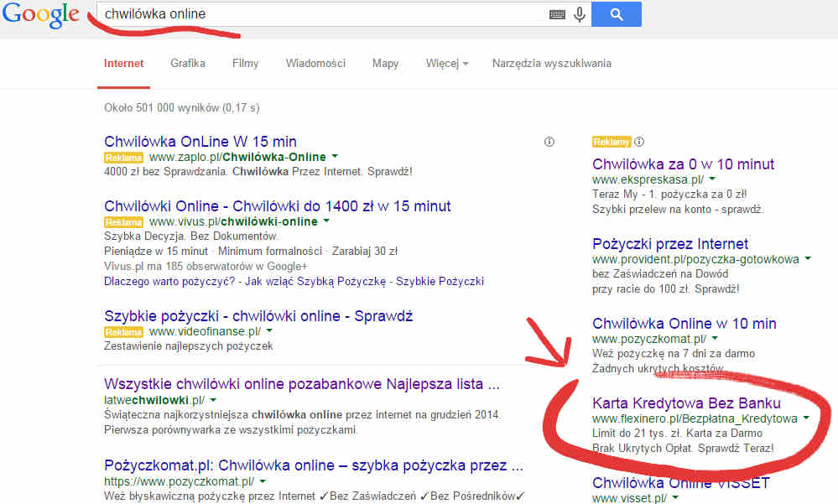
Task: Expand arrow next to www.pozyczkomat.pl/ side ad
Action: (715, 338)
